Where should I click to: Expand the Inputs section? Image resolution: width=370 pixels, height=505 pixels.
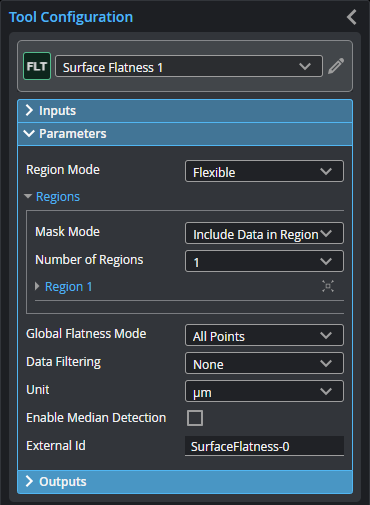pos(185,111)
